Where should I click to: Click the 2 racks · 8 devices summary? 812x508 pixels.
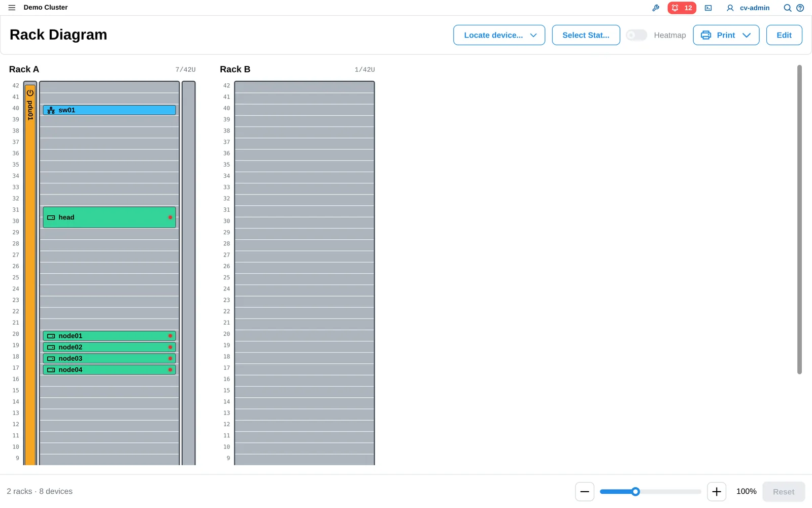tap(40, 491)
